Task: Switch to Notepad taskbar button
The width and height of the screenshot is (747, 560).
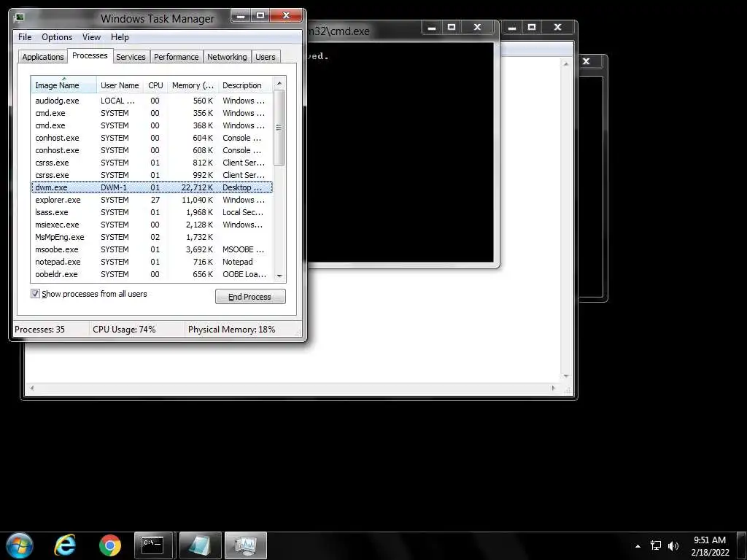Action: [200, 545]
